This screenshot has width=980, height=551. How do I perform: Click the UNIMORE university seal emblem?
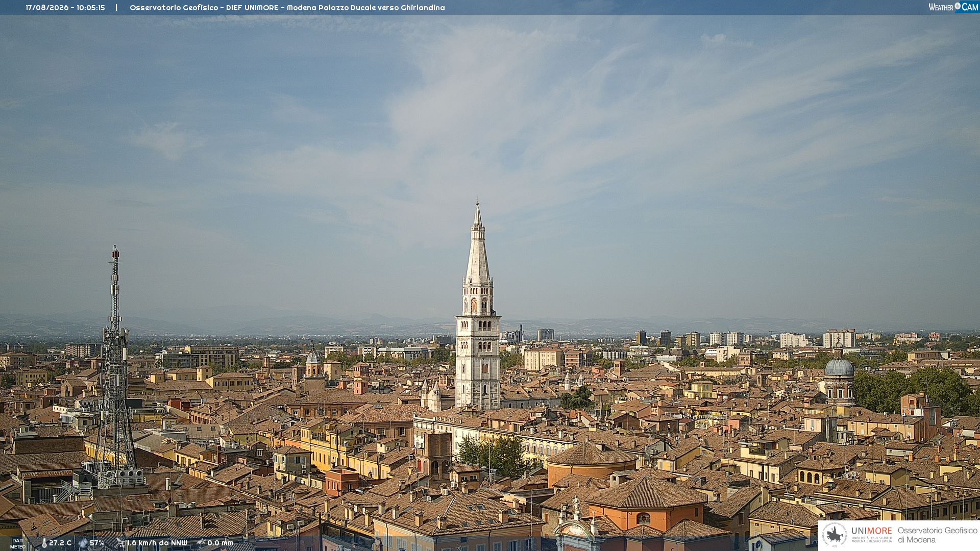pos(835,535)
